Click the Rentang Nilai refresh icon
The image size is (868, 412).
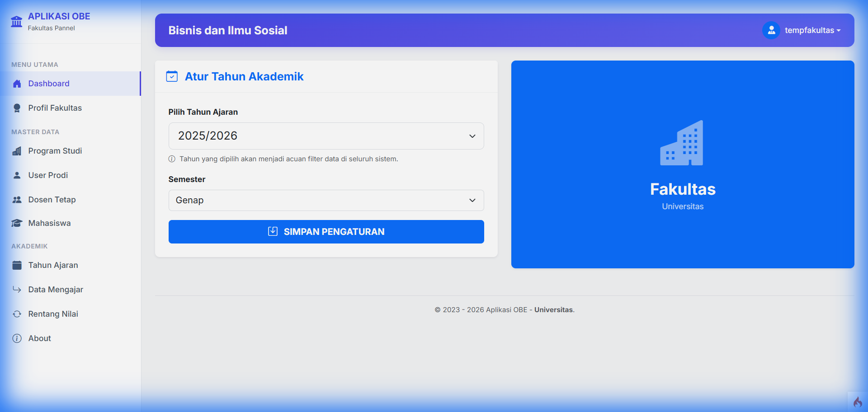point(17,314)
